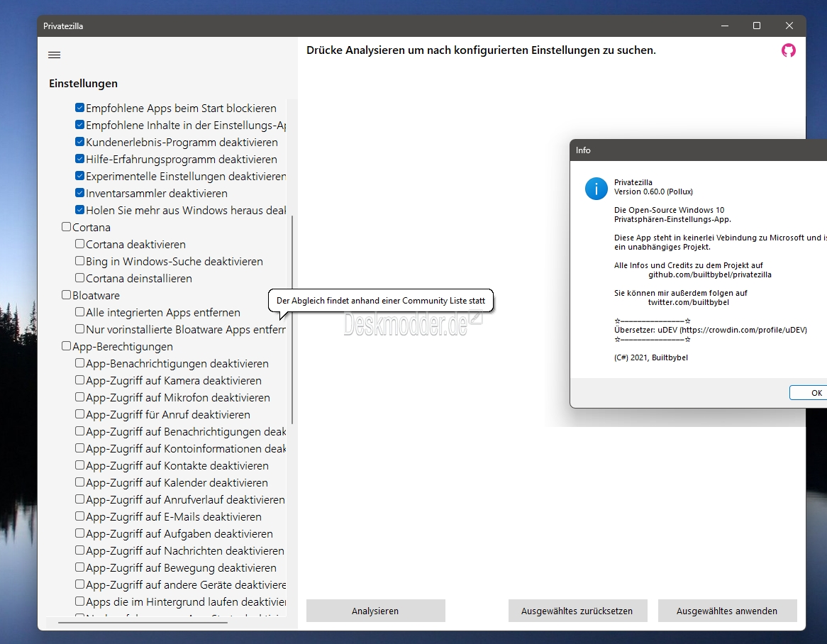Uncheck Empfohlene Inhalte in der Einstellungs-App

pos(79,125)
